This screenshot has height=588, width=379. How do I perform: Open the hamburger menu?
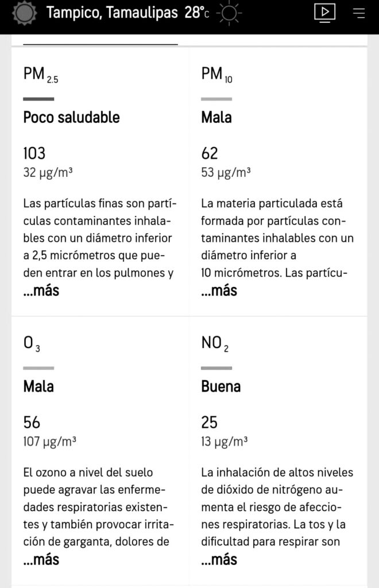(x=359, y=13)
